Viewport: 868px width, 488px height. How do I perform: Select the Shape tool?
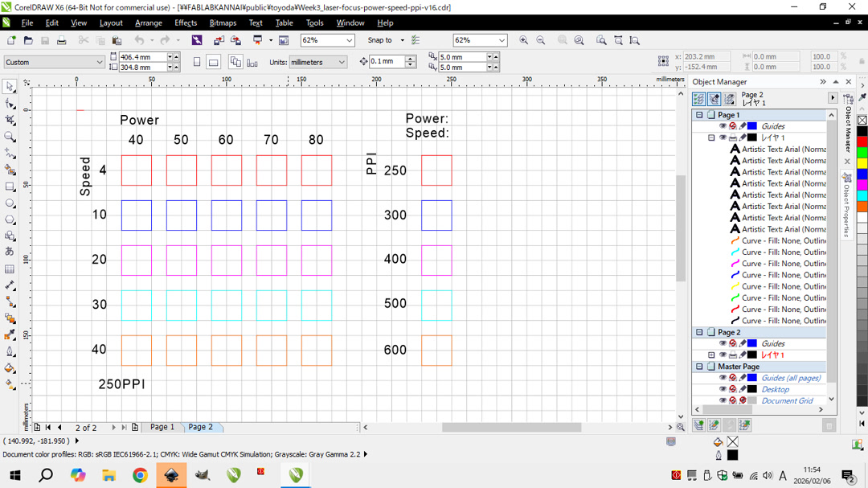pos(10,103)
